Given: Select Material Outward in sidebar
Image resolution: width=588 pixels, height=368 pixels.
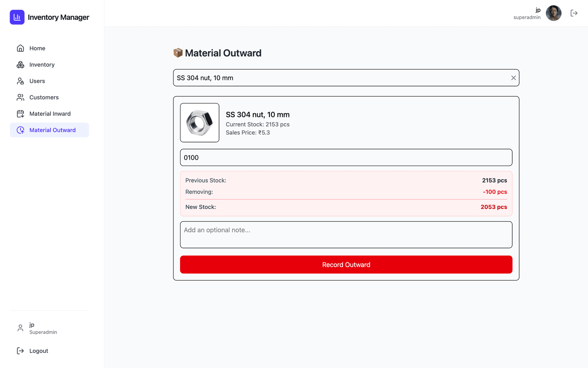Looking at the screenshot, I should [x=49, y=130].
